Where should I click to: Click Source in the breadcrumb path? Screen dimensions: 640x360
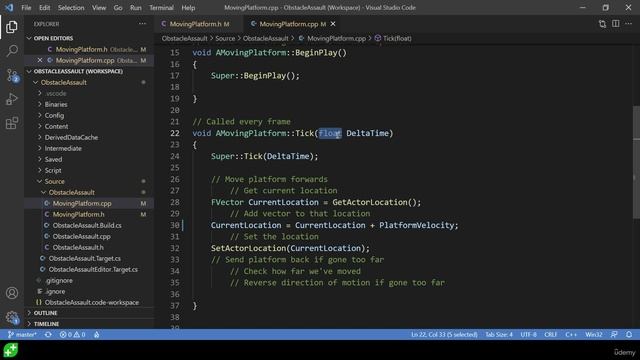point(225,38)
